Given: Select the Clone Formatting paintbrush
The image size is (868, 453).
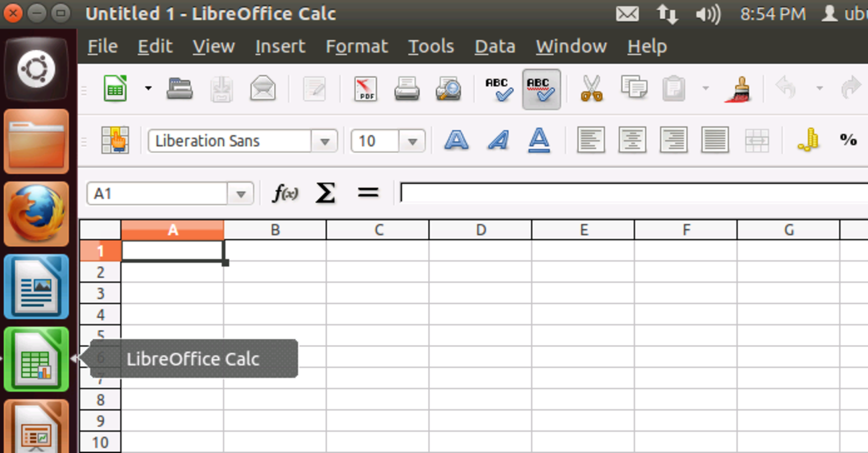Looking at the screenshot, I should (x=738, y=89).
